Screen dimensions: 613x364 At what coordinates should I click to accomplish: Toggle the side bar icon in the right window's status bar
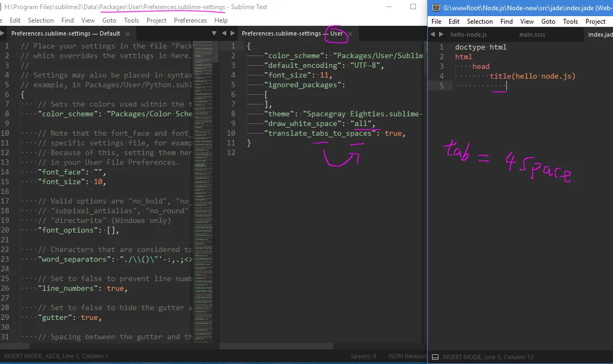[x=435, y=357]
